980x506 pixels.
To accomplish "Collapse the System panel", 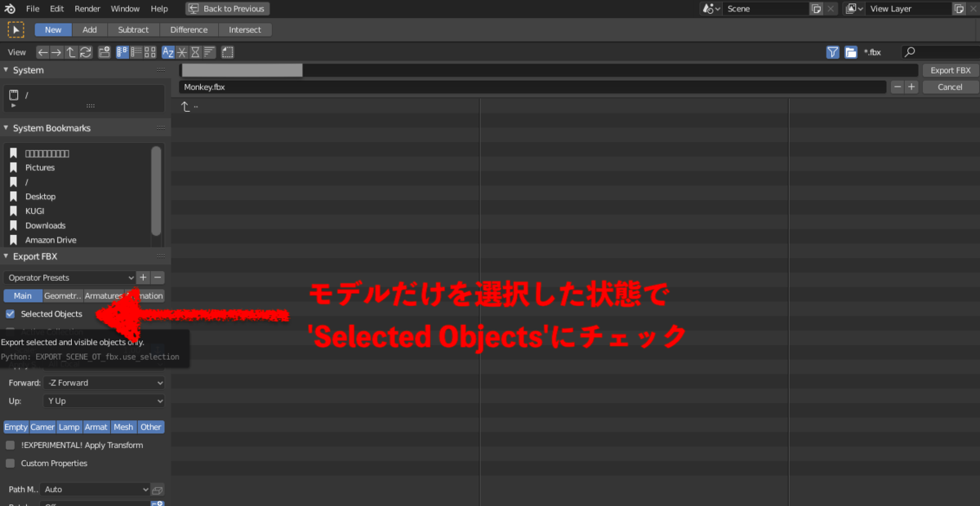I will coord(7,70).
